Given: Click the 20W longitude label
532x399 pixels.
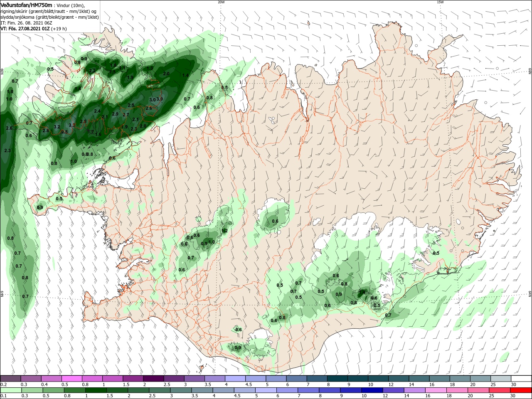Looking at the screenshot, I should pyautogui.click(x=221, y=2).
